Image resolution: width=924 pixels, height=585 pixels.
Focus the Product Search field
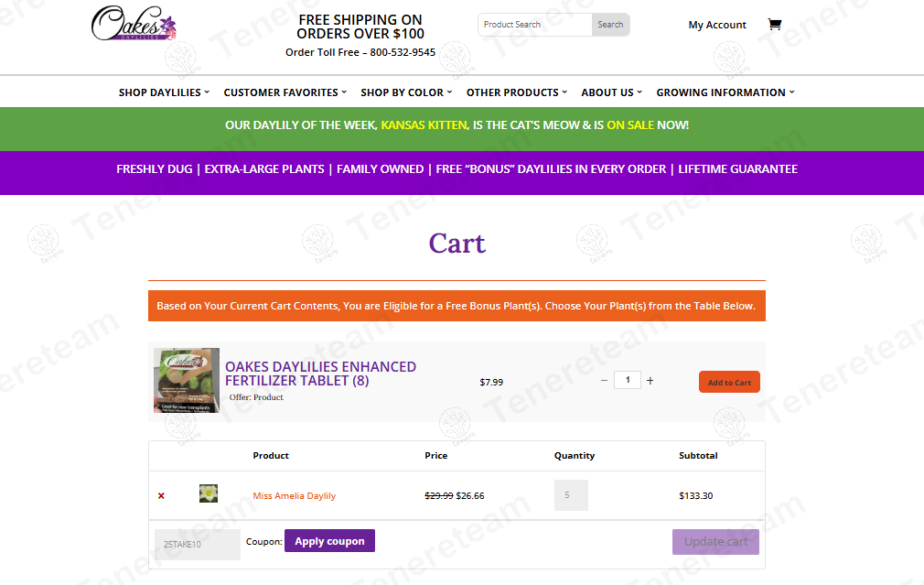click(535, 25)
